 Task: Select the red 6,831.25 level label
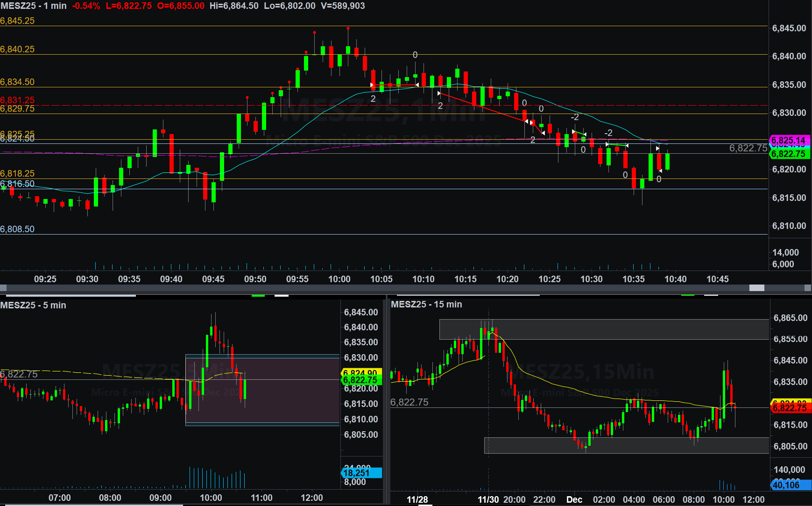[x=17, y=100]
